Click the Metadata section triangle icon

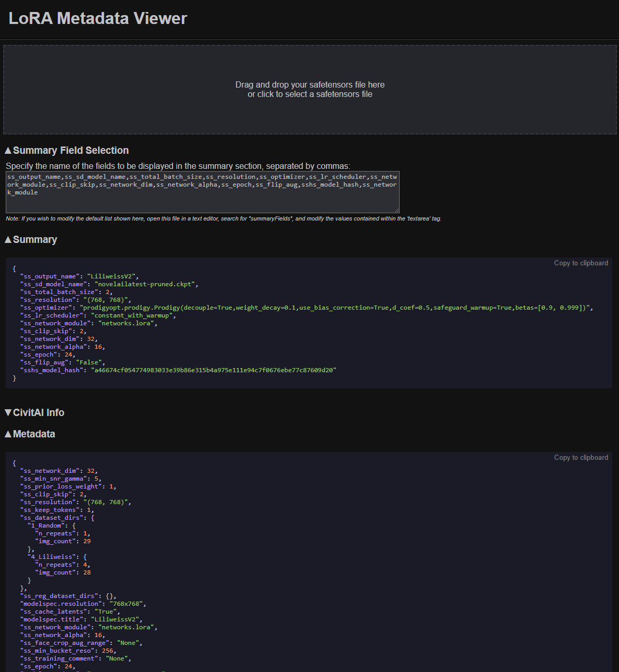coord(8,434)
